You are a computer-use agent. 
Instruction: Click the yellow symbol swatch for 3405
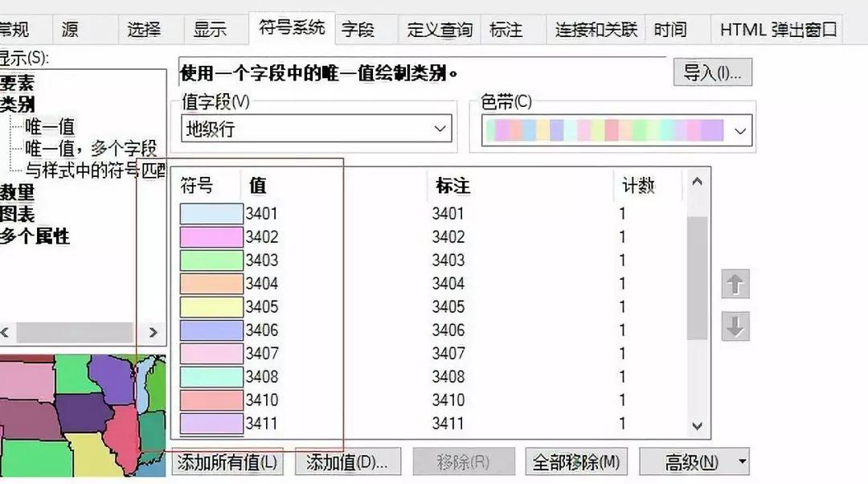[211, 307]
